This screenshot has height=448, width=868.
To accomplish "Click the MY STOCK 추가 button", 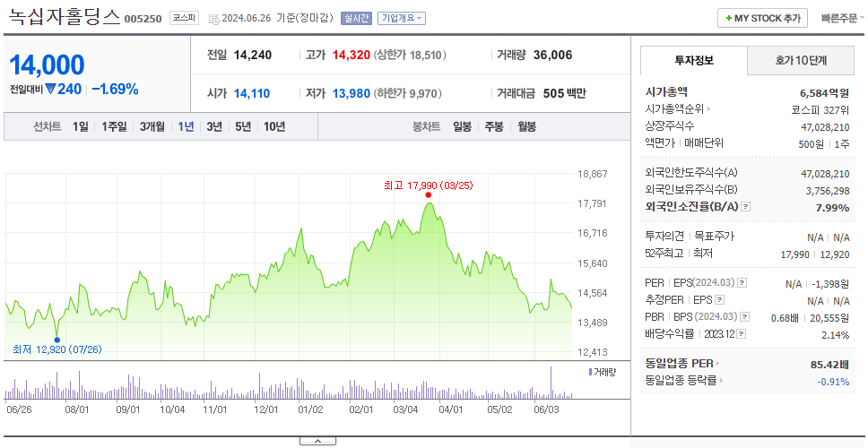I will click(763, 18).
